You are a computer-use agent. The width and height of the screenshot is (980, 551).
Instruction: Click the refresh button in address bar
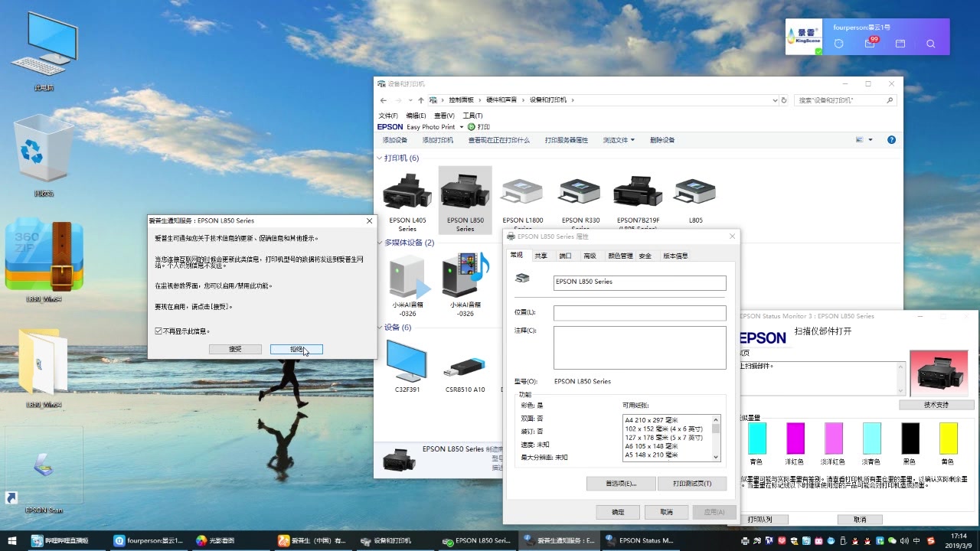[783, 100]
